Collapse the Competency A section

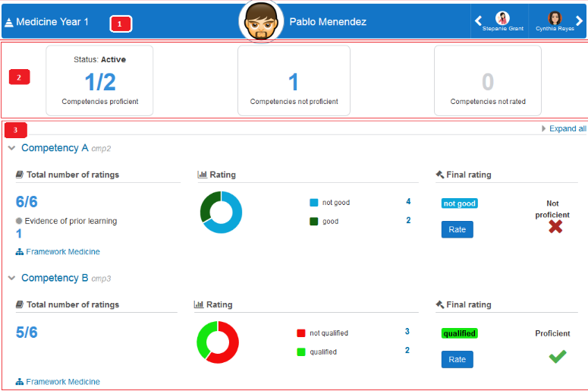(x=11, y=148)
